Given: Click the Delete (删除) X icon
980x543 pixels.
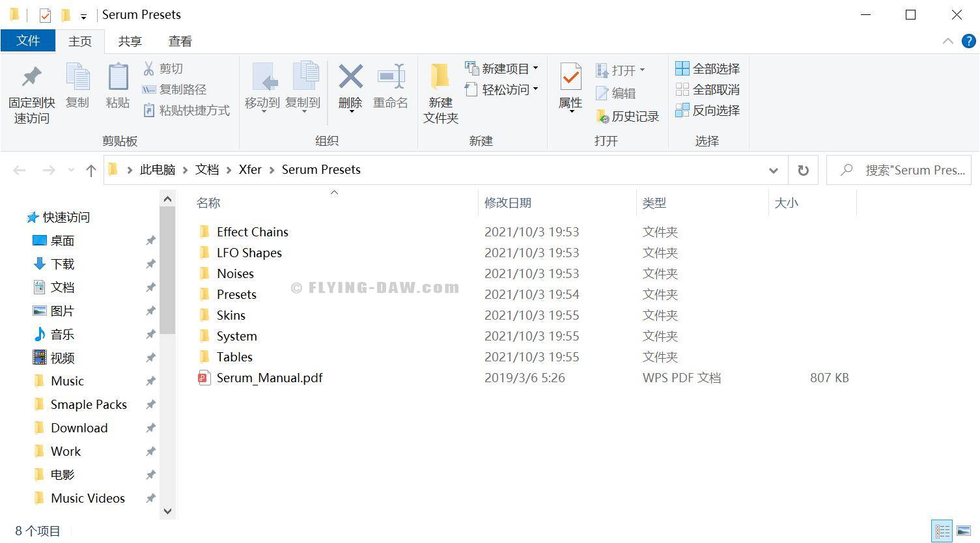Looking at the screenshot, I should click(x=350, y=77).
